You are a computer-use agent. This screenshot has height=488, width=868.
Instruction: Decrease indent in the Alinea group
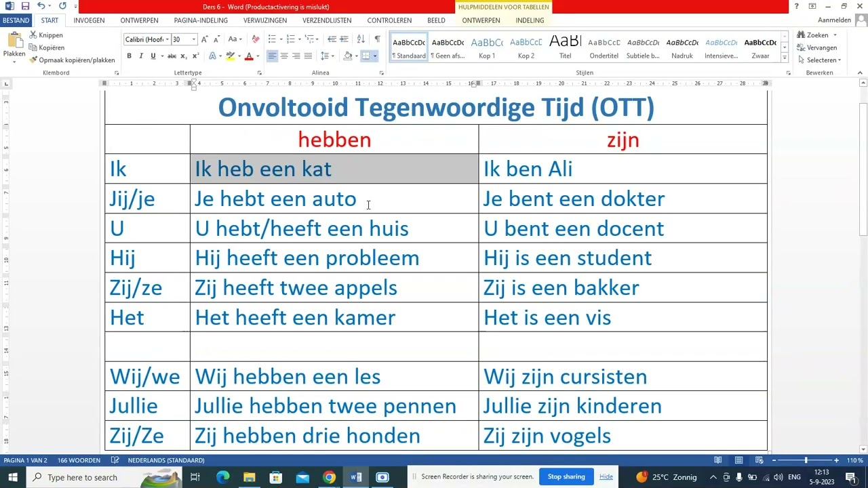pyautogui.click(x=332, y=39)
